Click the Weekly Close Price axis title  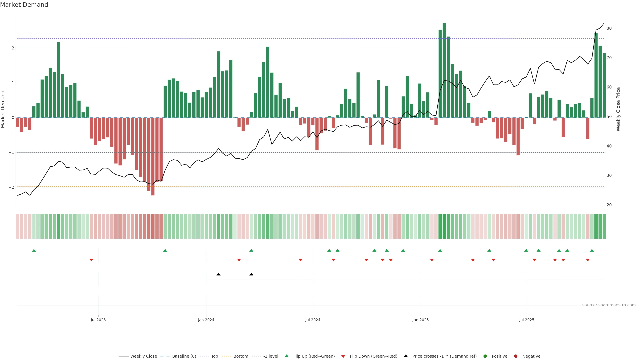pyautogui.click(x=618, y=109)
